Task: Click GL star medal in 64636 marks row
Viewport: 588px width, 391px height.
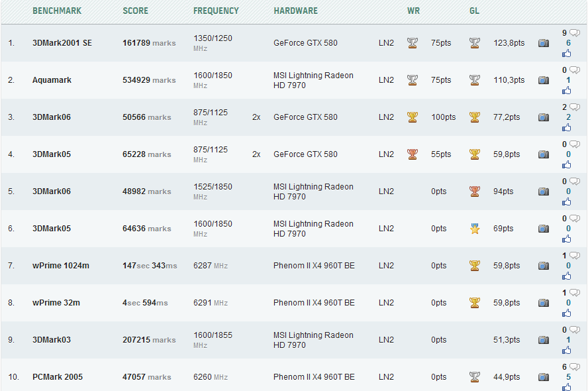Action: pyautogui.click(x=475, y=229)
